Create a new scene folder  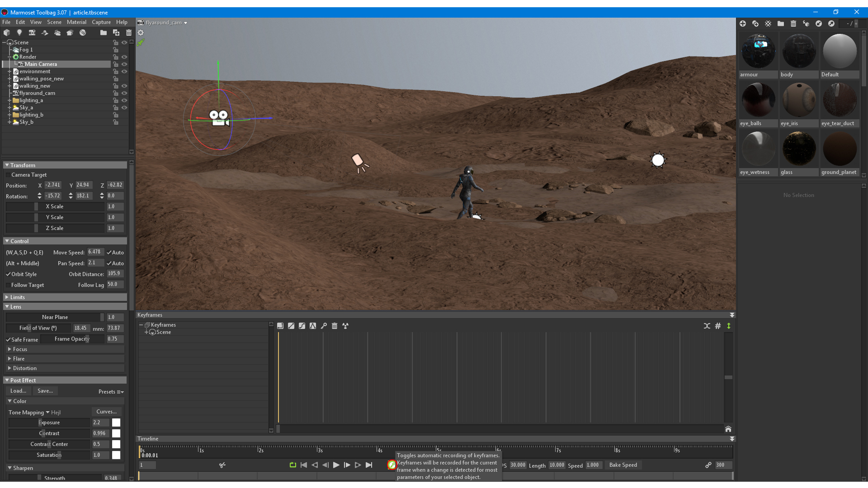tap(104, 33)
